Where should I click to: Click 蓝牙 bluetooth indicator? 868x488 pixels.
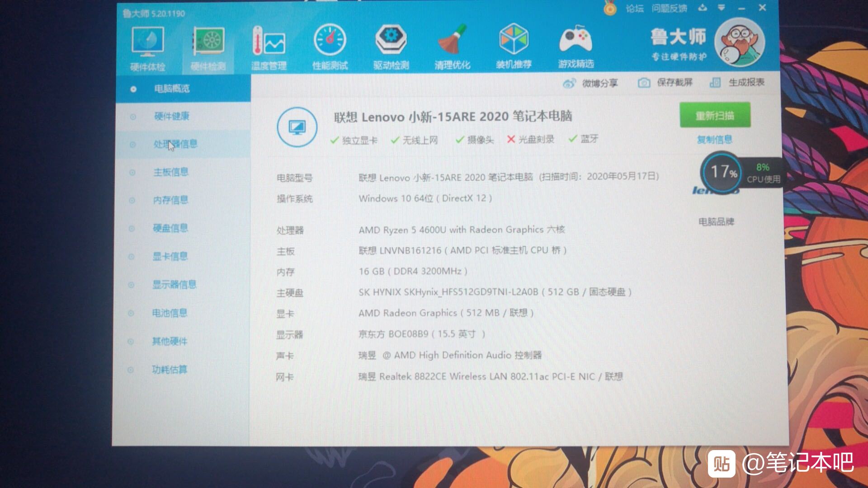[x=584, y=139]
